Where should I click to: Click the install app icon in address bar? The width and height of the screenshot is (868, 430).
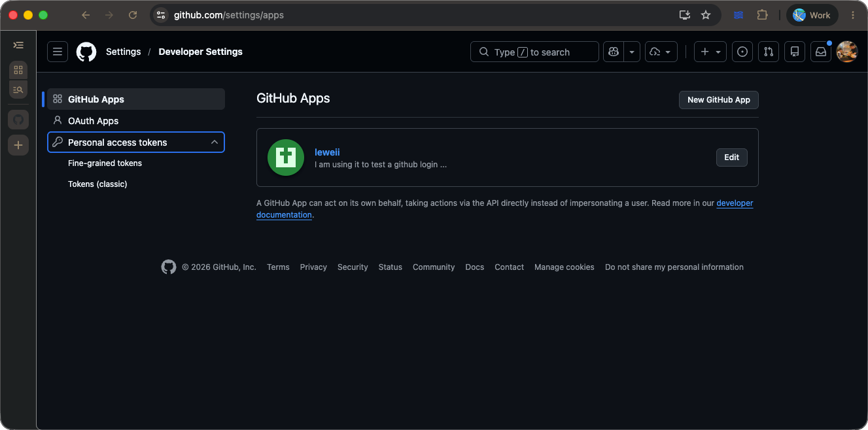685,15
